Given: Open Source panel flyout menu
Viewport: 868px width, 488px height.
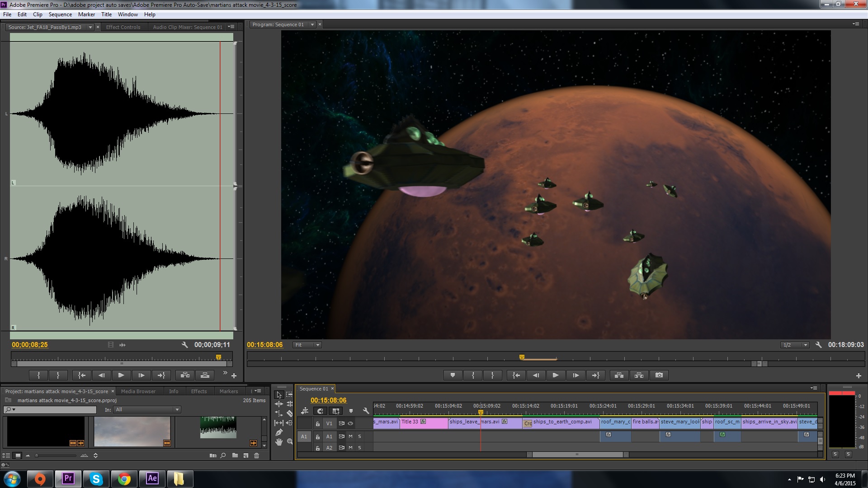Looking at the screenshot, I should pyautogui.click(x=231, y=27).
